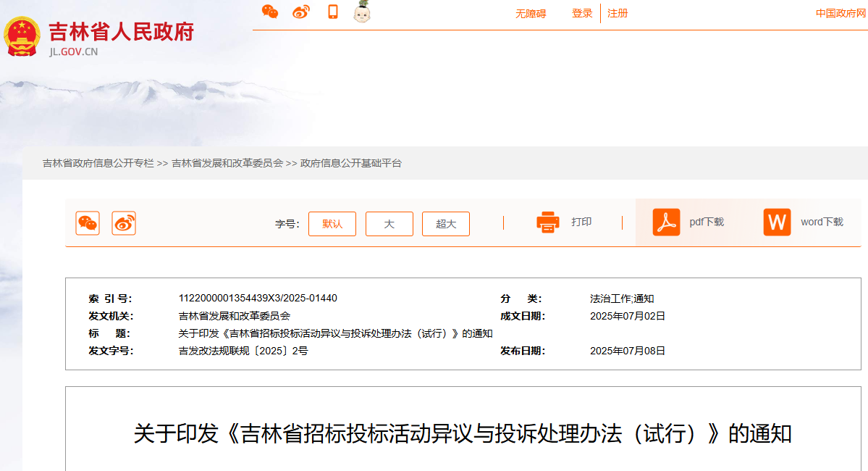The image size is (868, 471).
Task: Click the 字号 label
Action: point(287,224)
